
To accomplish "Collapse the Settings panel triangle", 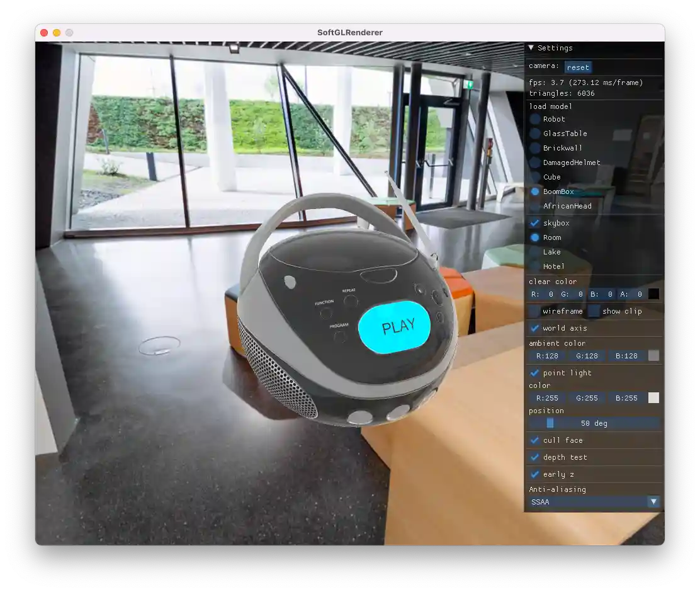I will [x=531, y=47].
